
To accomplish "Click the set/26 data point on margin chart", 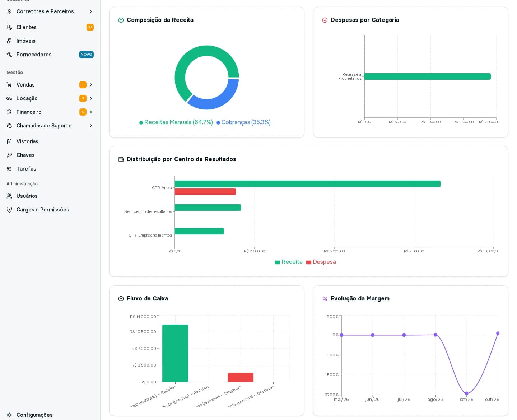I will pos(467,393).
